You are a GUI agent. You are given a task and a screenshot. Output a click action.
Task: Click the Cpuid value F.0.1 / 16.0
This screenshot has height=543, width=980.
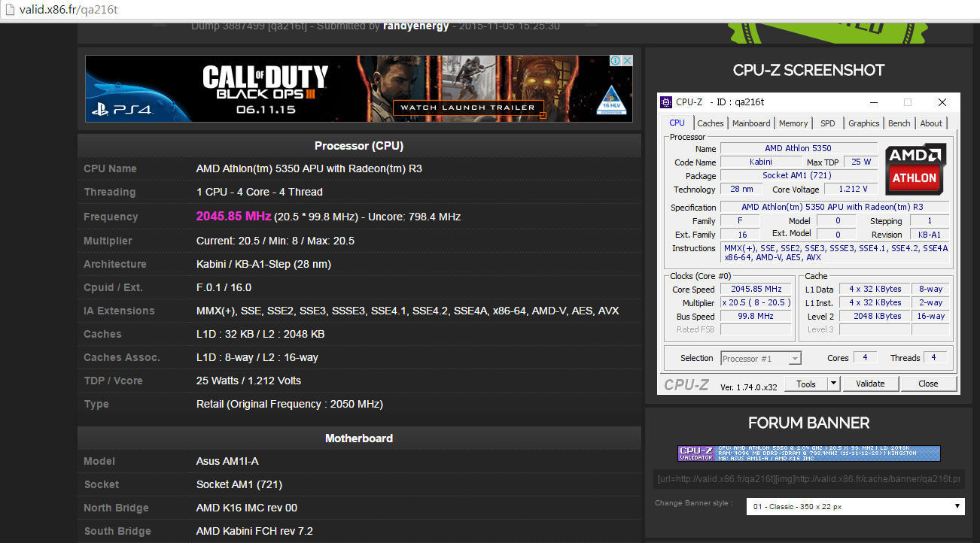point(224,287)
